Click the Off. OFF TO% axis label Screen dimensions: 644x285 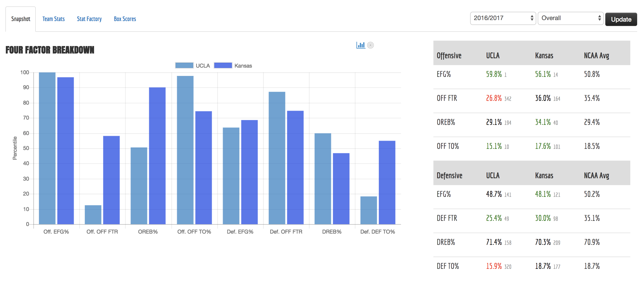pos(194,232)
